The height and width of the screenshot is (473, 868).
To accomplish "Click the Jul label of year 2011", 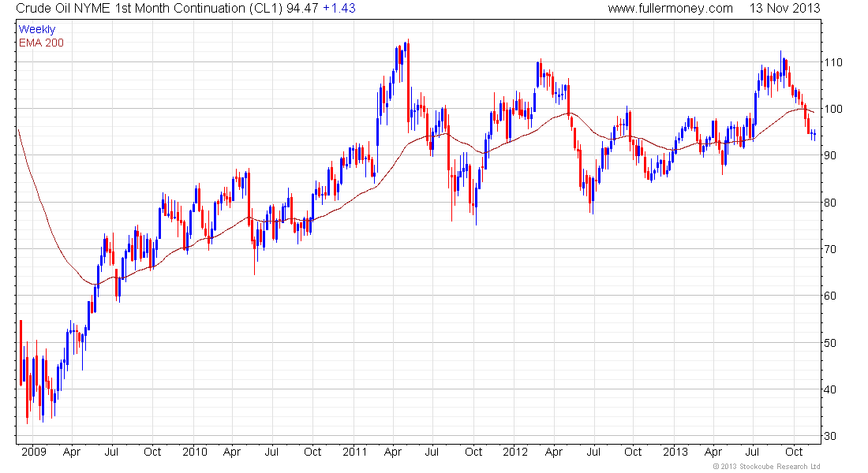I will pyautogui.click(x=432, y=452).
